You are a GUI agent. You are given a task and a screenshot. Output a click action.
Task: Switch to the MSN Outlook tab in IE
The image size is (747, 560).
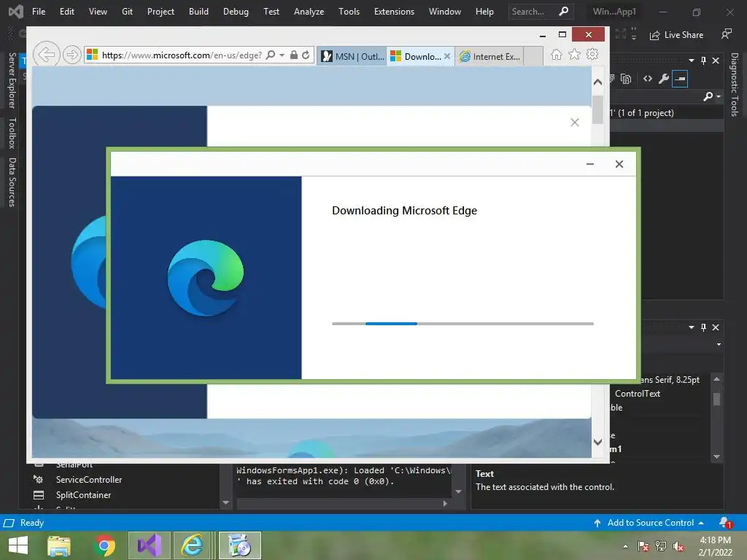352,56
